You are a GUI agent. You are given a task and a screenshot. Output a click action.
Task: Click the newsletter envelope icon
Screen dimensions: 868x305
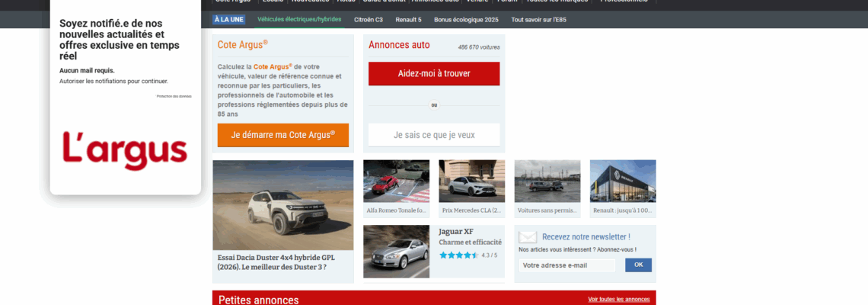(x=528, y=237)
